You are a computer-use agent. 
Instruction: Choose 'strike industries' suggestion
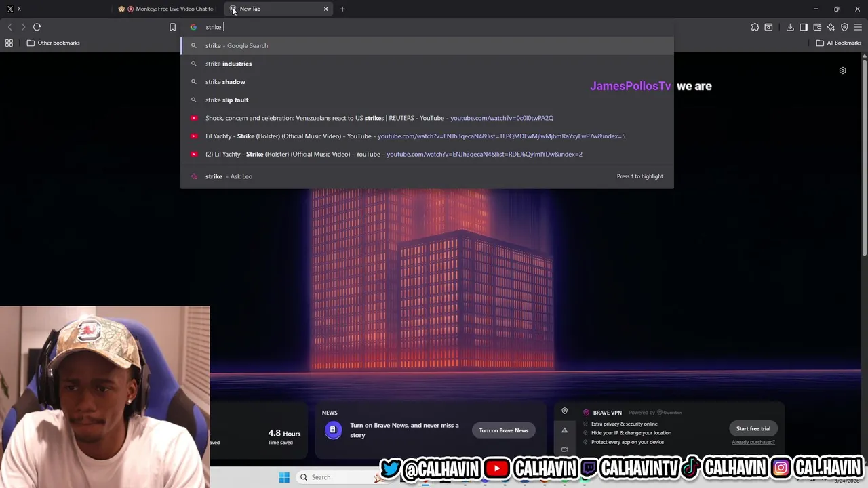(427, 64)
